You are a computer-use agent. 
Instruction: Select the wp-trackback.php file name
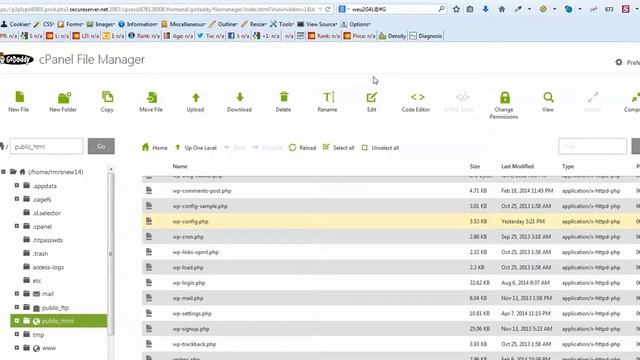tap(194, 344)
